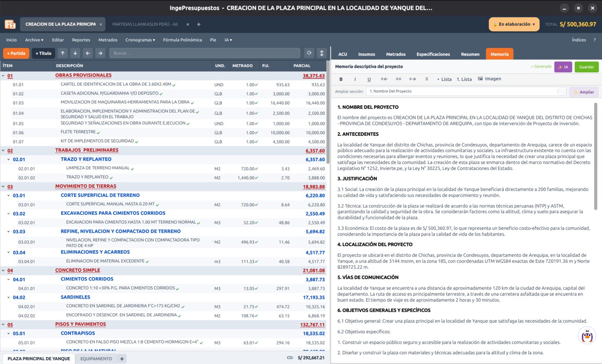Click the purple IA generate button
Screen dimensions: 602x364
[x=563, y=67]
